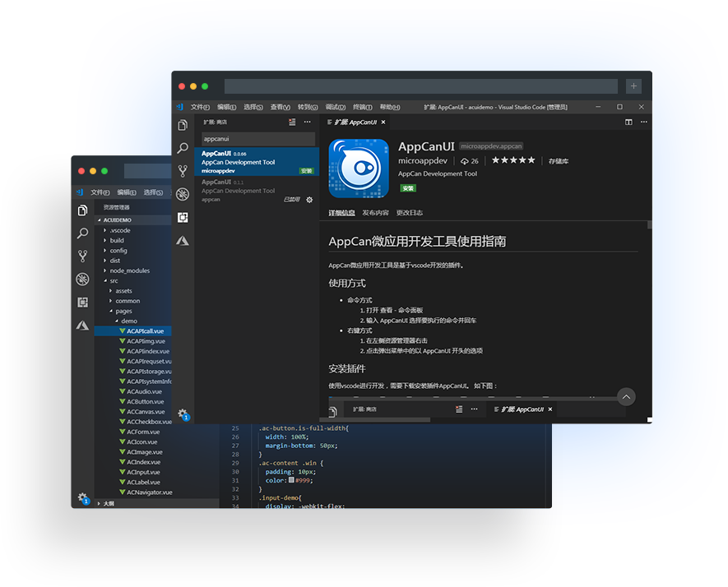Switch to the 更改日志 tab

[x=410, y=213]
